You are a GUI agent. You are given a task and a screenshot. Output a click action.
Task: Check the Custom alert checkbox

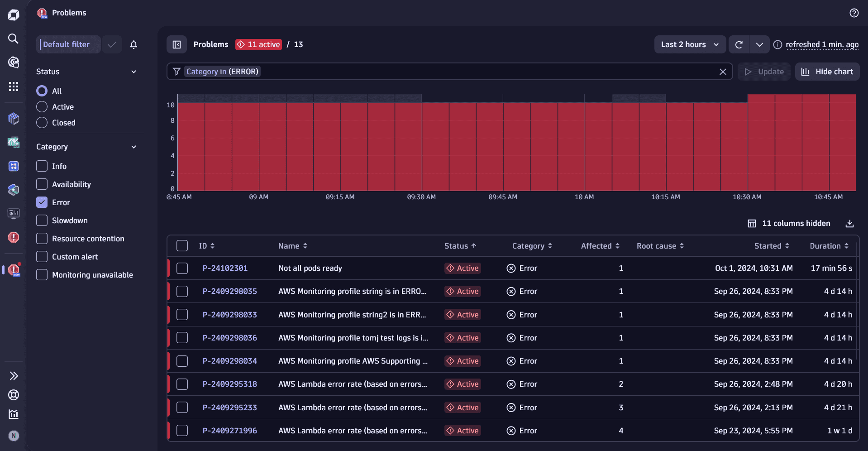(42, 257)
